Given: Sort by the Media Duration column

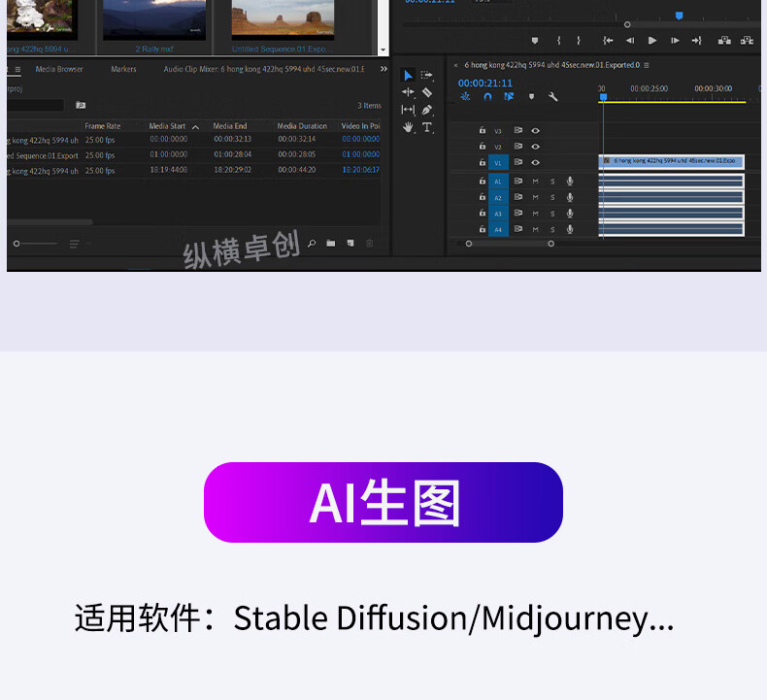Looking at the screenshot, I should 302,125.
